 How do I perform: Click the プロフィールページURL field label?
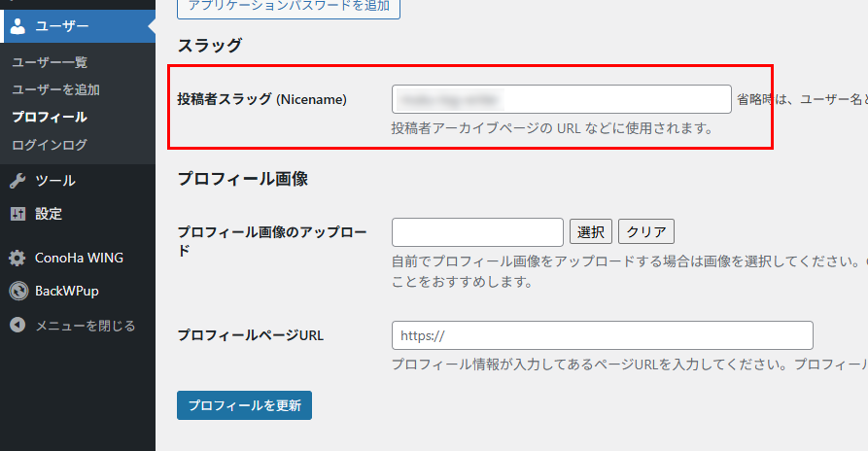(250, 335)
